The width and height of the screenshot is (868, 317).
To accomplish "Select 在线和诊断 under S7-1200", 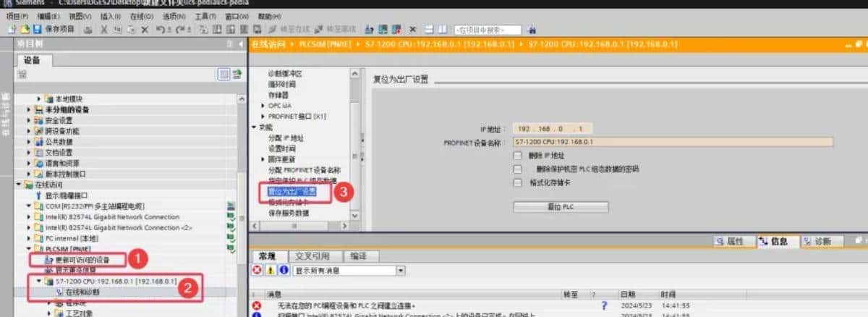I will tap(82, 291).
